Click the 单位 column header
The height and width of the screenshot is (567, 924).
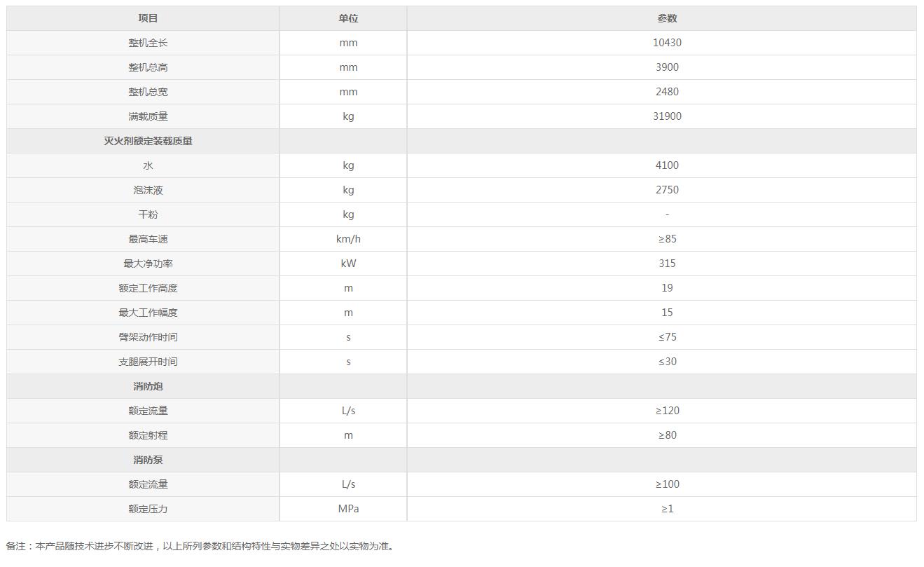pos(348,18)
